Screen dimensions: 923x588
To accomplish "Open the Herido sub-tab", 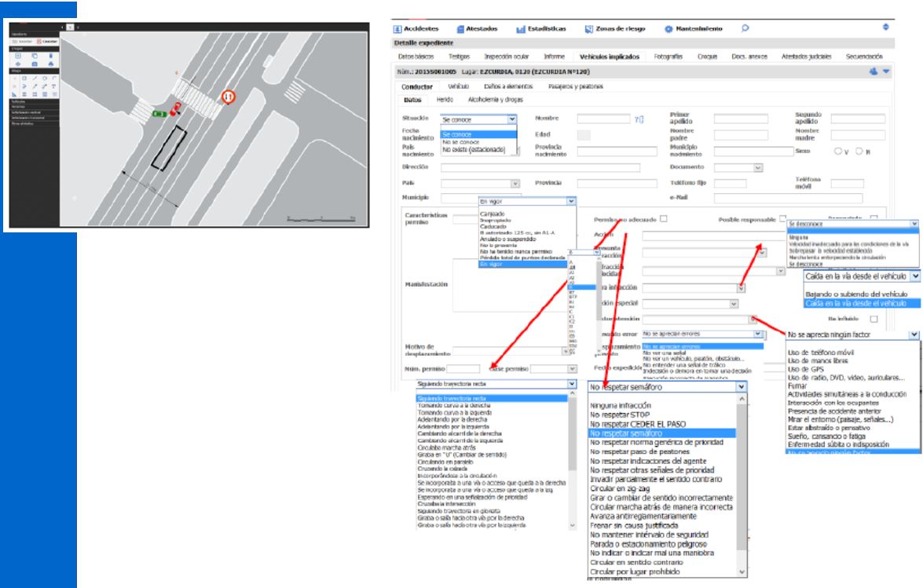I will coord(445,100).
